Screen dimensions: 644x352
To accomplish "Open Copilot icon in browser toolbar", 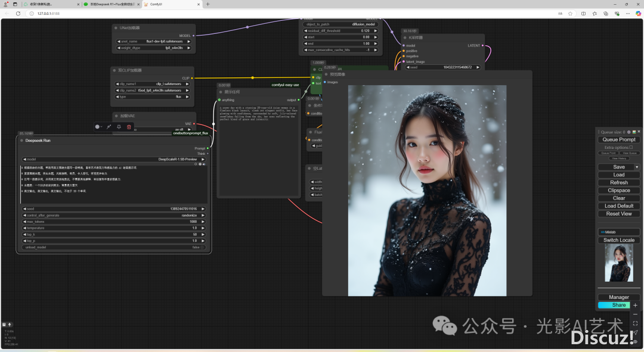I will [x=638, y=14].
